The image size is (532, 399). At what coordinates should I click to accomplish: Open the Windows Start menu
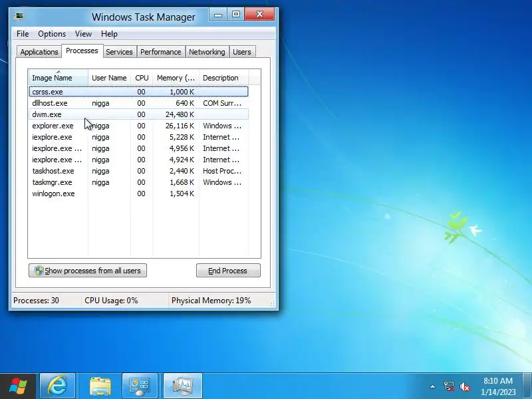tap(18, 386)
